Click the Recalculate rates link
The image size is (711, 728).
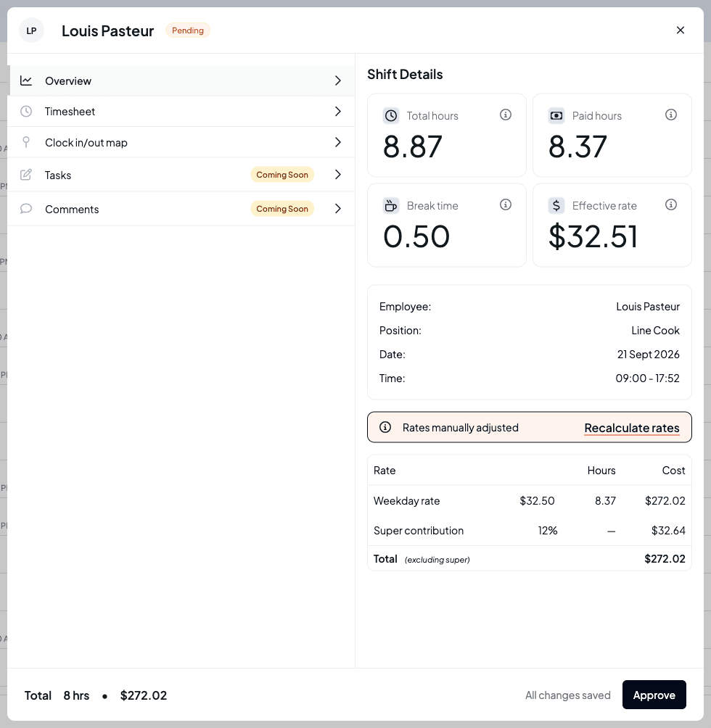[632, 428]
